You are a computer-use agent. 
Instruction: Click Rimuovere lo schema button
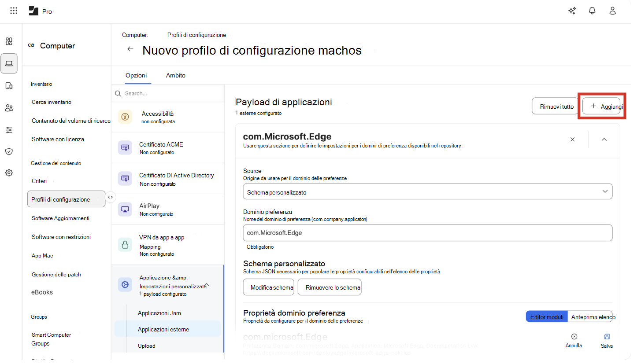330,287
